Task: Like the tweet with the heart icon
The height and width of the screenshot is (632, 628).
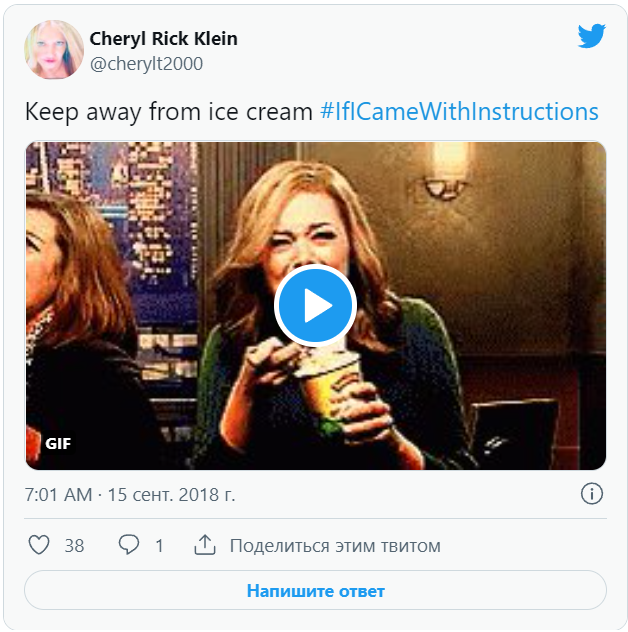Action: 39,545
